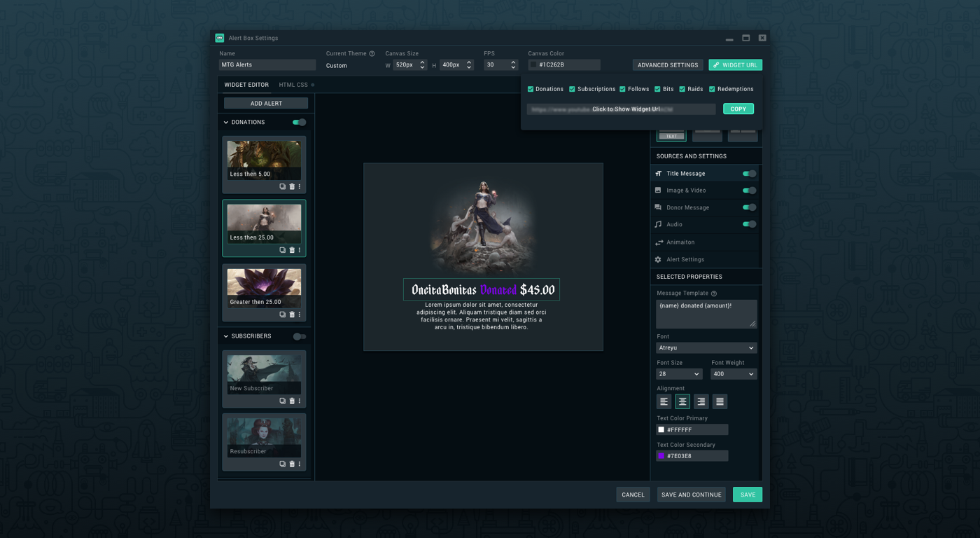Align text right
Viewport: 980px width, 538px height.
[701, 401]
